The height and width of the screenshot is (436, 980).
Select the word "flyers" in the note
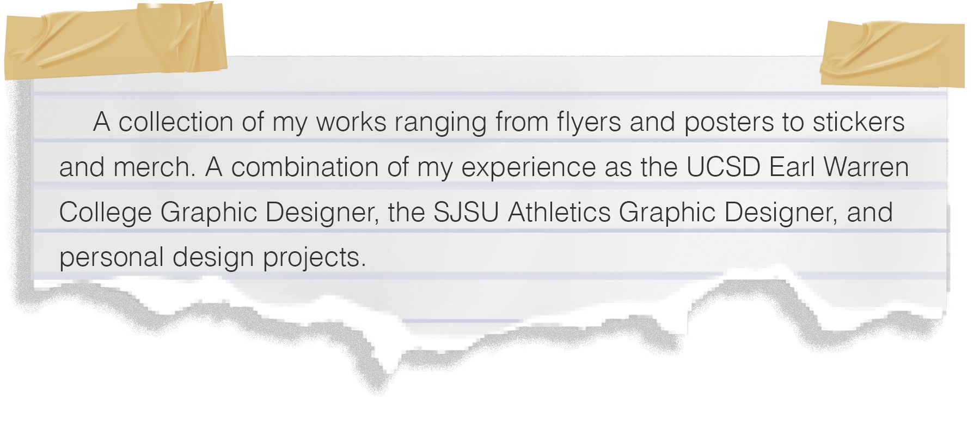pos(589,123)
